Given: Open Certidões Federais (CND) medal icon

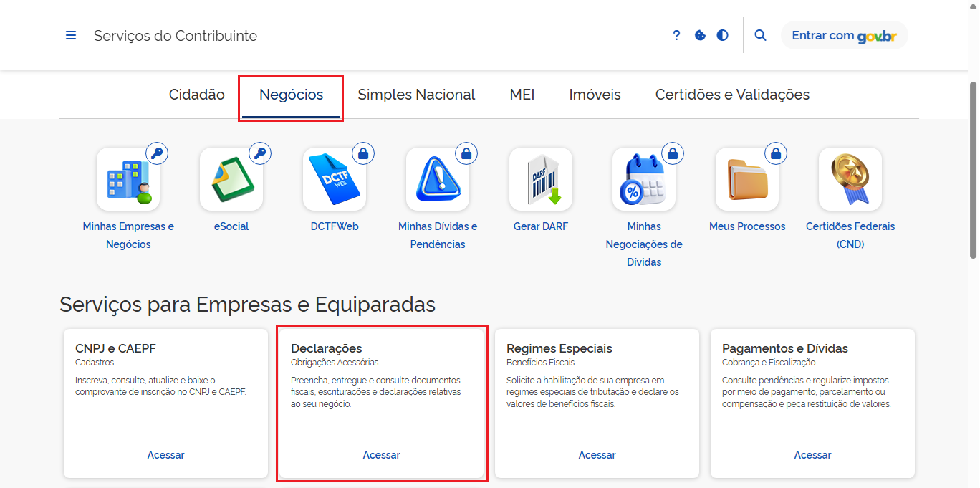Looking at the screenshot, I should pyautogui.click(x=850, y=179).
